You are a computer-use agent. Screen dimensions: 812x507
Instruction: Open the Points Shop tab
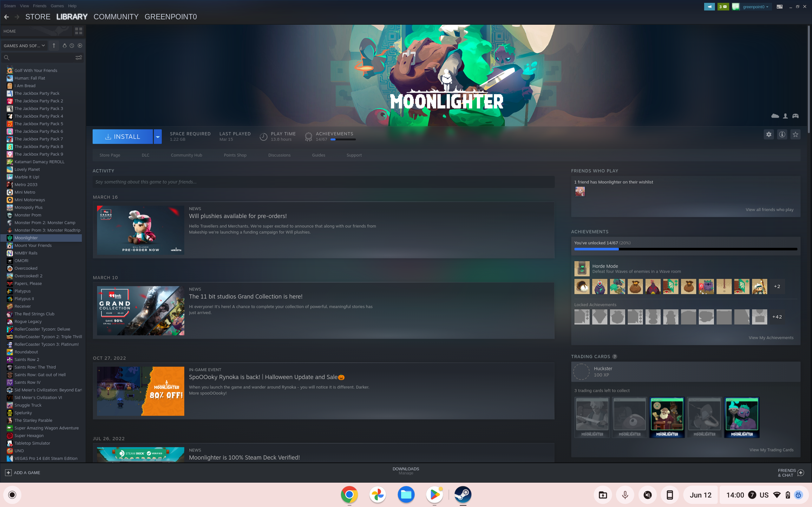tap(235, 155)
